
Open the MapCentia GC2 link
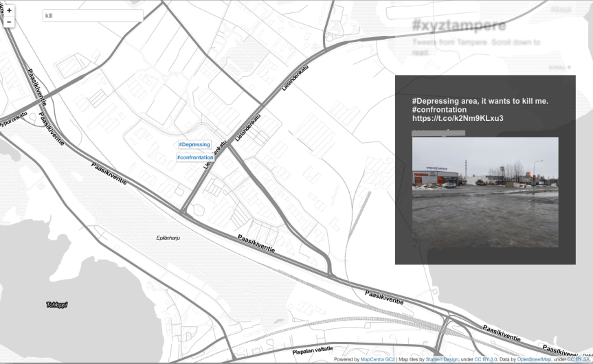tap(378, 359)
